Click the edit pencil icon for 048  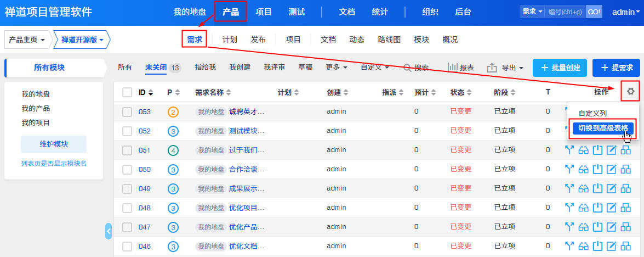click(612, 208)
